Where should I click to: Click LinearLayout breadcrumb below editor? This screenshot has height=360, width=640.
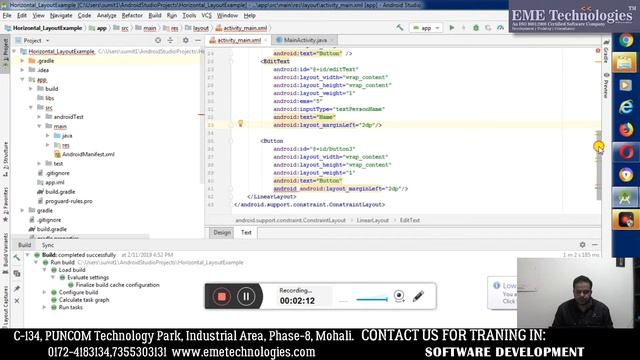pos(372,220)
